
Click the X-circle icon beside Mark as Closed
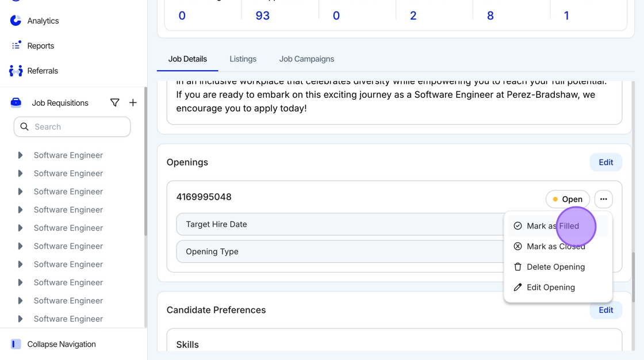click(x=517, y=246)
